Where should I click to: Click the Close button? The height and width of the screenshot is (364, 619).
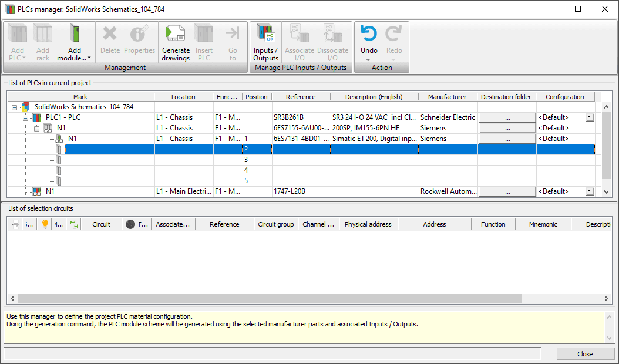point(585,354)
